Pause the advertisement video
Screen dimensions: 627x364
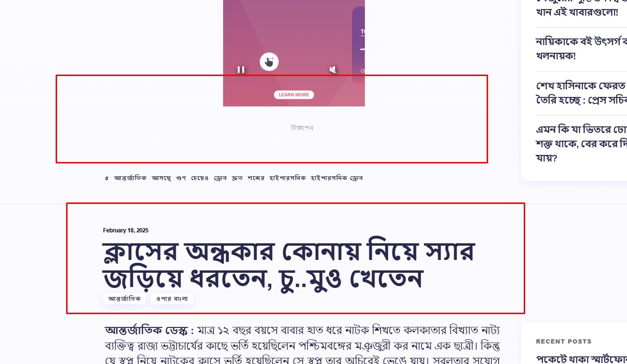[x=241, y=70]
